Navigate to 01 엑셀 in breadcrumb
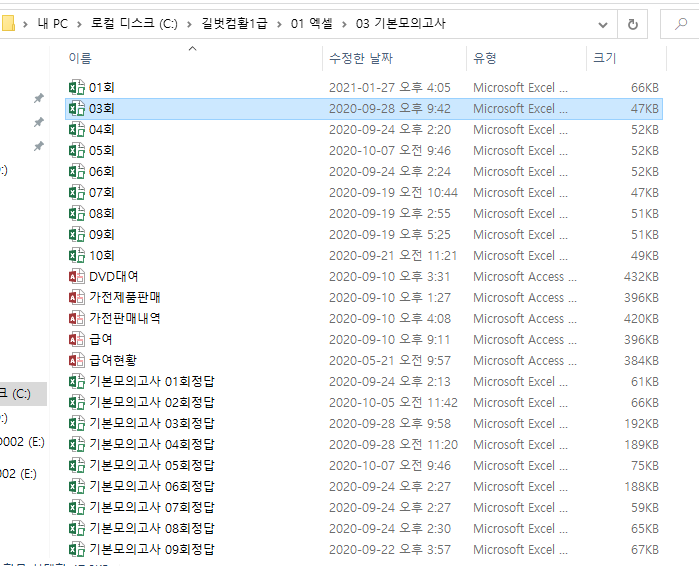The height and width of the screenshot is (566, 699). [x=310, y=24]
